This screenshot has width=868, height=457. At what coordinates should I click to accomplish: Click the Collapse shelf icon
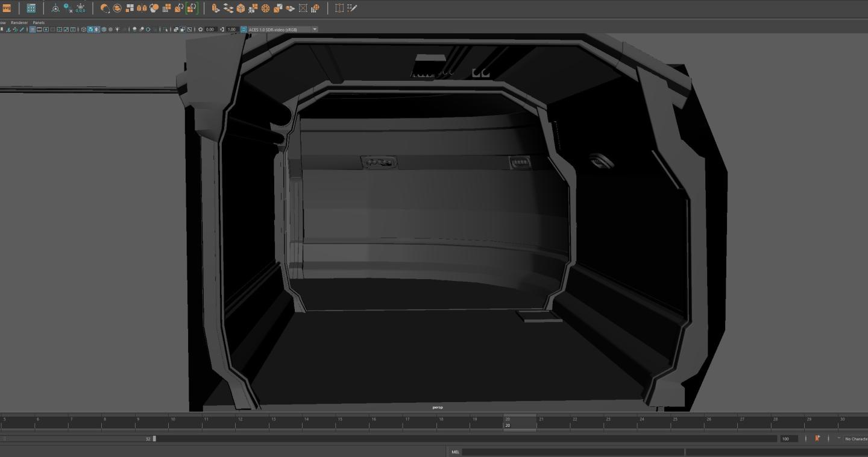pyautogui.click(x=278, y=8)
